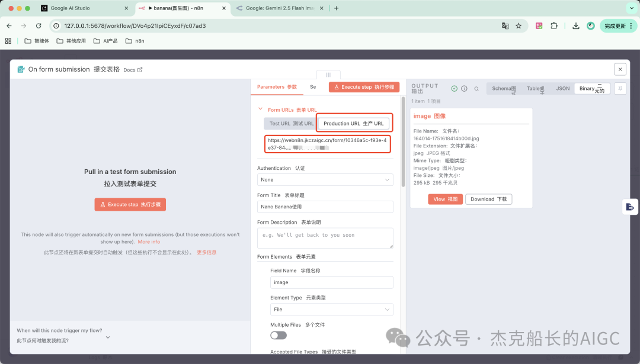Click the site info icon in address bar
The image size is (640, 364).
(56, 25)
